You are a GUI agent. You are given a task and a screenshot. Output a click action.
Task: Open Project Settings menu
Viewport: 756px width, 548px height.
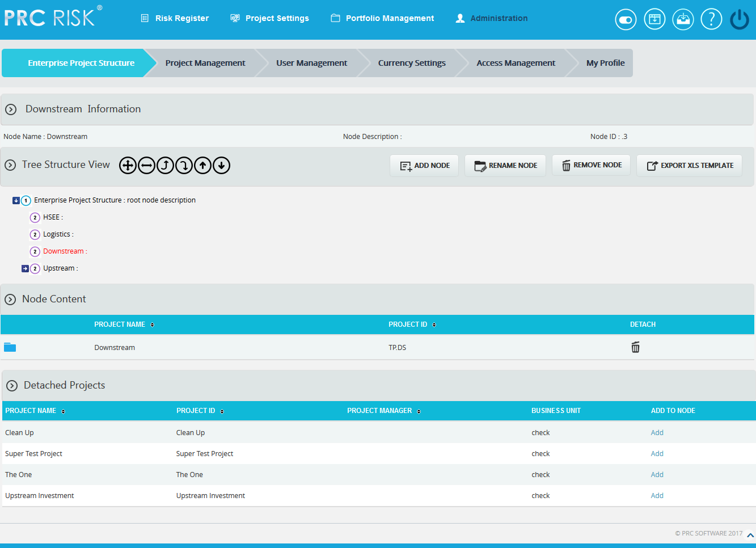click(x=269, y=18)
